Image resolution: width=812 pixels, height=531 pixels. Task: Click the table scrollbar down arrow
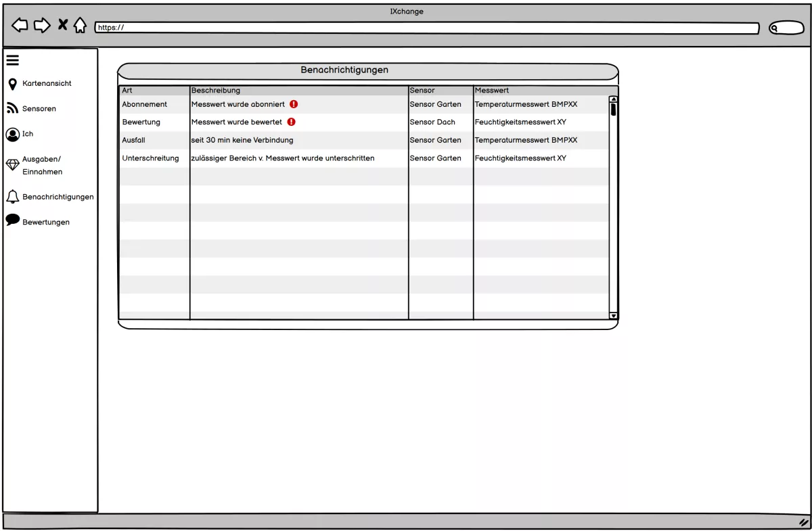[614, 315]
